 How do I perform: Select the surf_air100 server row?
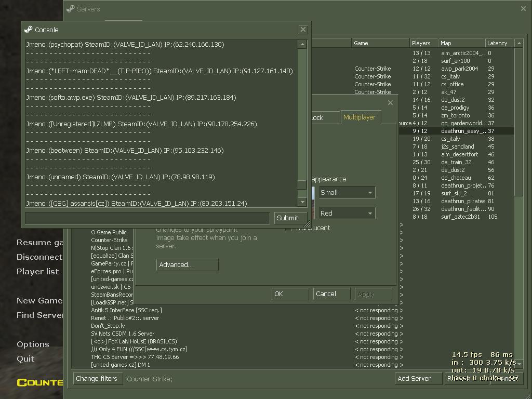click(x=412, y=61)
